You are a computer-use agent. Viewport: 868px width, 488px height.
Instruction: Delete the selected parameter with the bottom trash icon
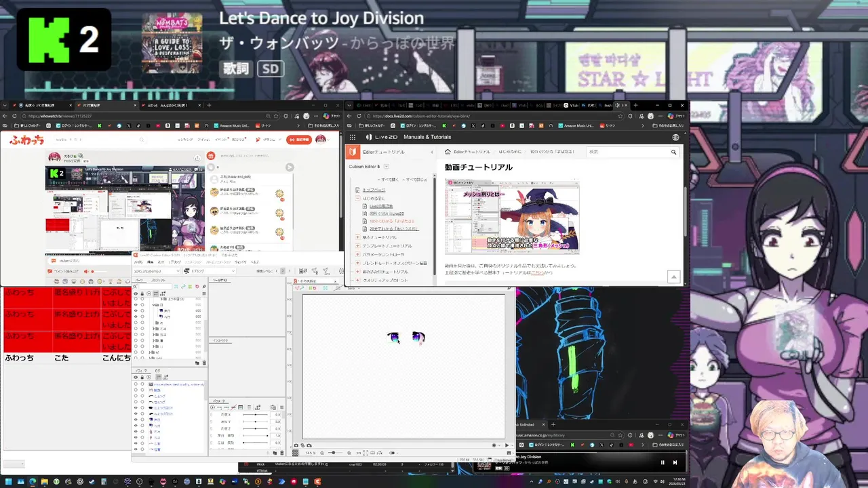(x=282, y=453)
